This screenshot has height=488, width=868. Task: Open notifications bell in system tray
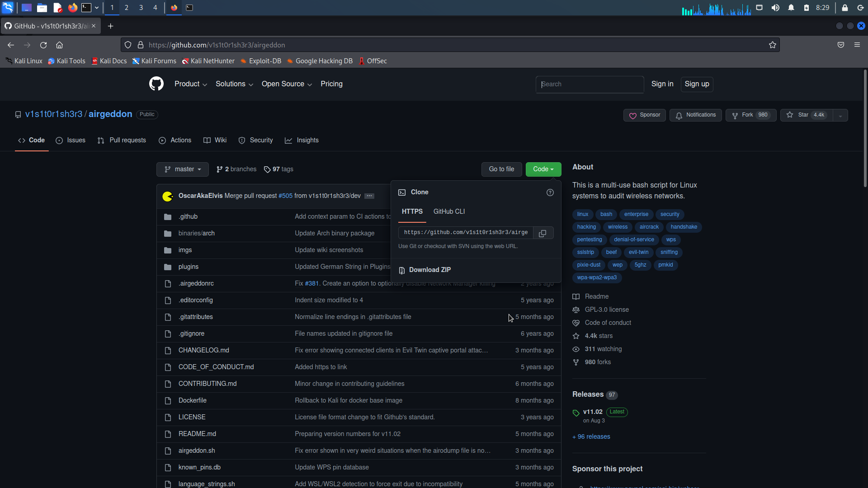[791, 7]
